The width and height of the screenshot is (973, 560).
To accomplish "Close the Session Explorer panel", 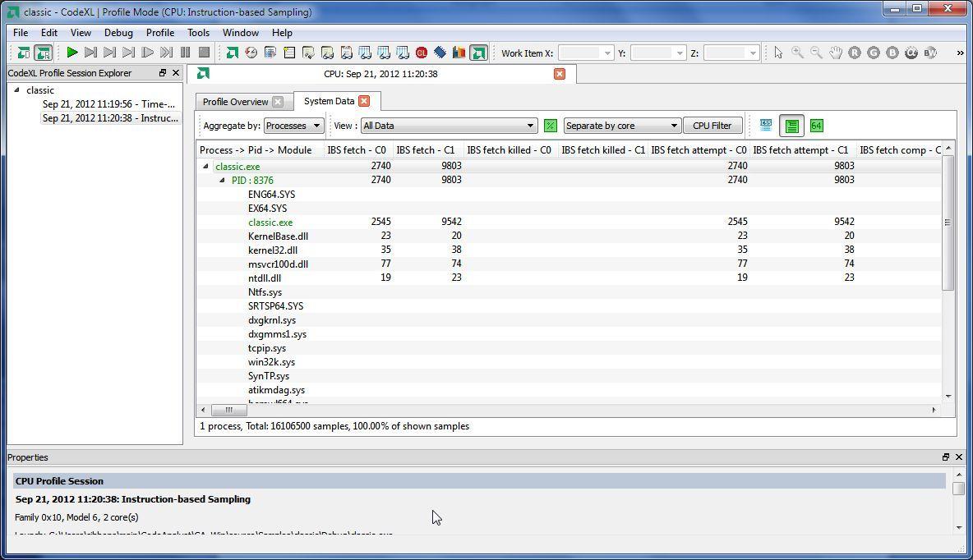I will 176,73.
